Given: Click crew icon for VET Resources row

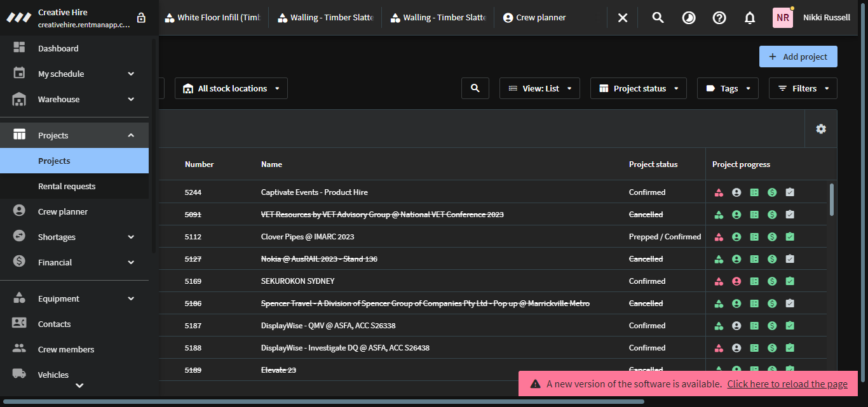Looking at the screenshot, I should 736,215.
